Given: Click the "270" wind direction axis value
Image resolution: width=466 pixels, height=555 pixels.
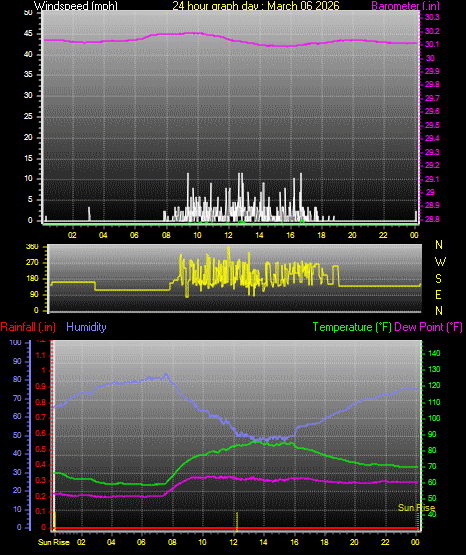Looking at the screenshot, I should 33,263.
